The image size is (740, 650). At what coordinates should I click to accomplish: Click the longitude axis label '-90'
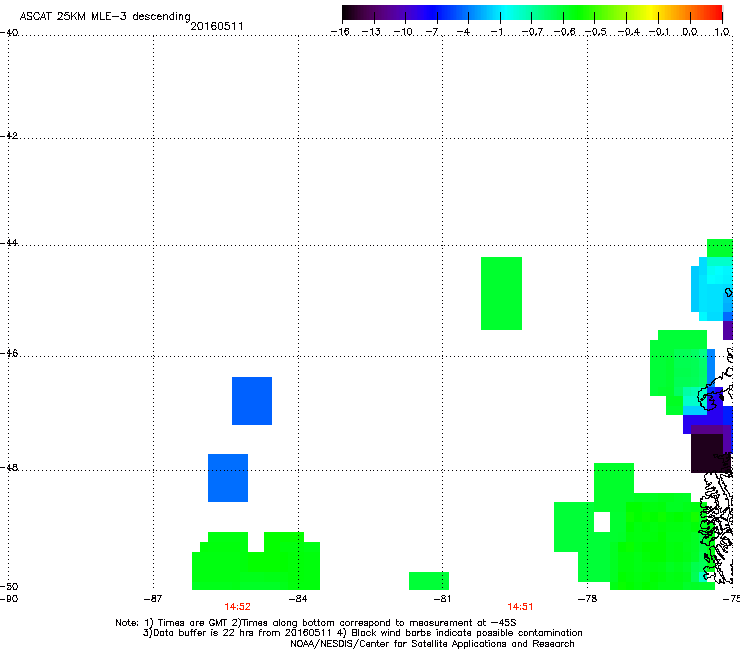[9, 599]
